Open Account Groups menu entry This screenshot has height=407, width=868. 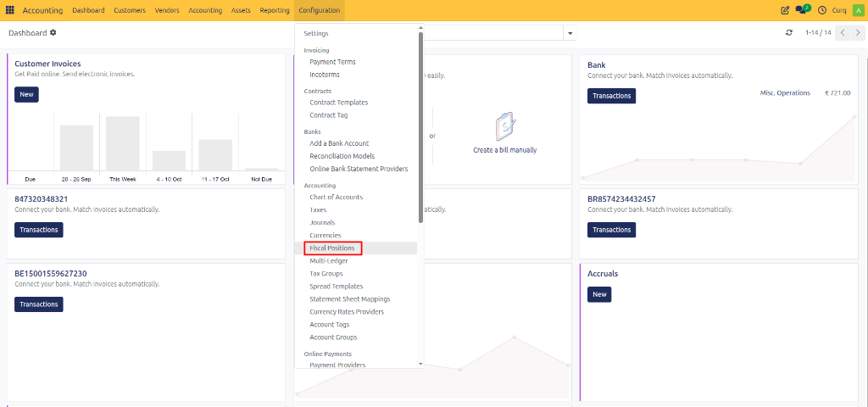click(333, 337)
